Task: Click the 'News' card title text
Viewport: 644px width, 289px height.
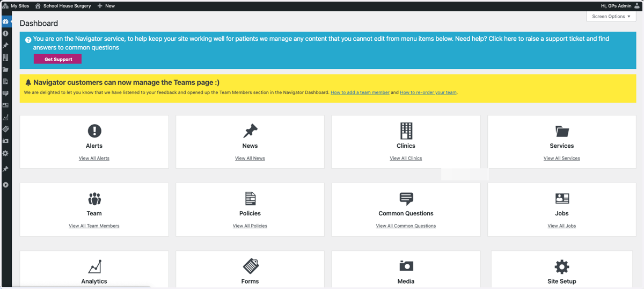Action: [250, 146]
